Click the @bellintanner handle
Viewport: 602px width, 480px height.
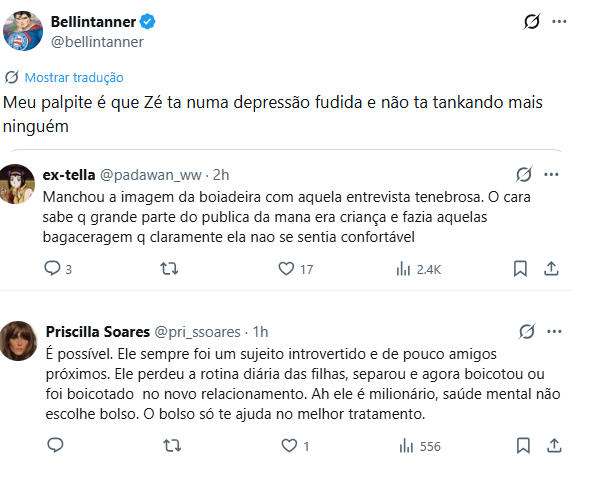(x=97, y=42)
